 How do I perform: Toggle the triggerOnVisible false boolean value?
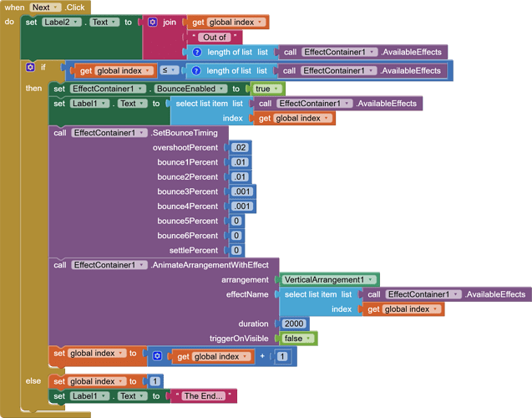click(x=299, y=338)
